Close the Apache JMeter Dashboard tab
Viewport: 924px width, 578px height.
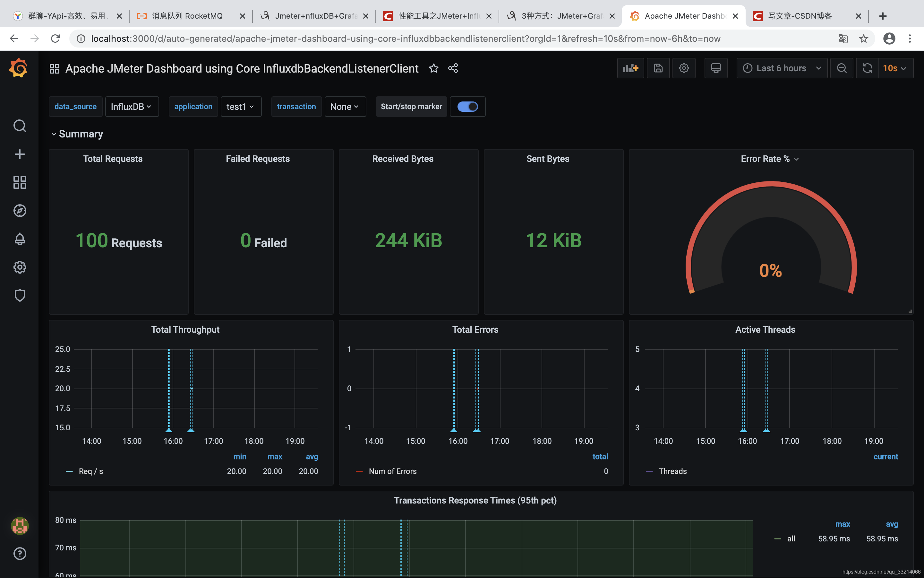(x=735, y=16)
